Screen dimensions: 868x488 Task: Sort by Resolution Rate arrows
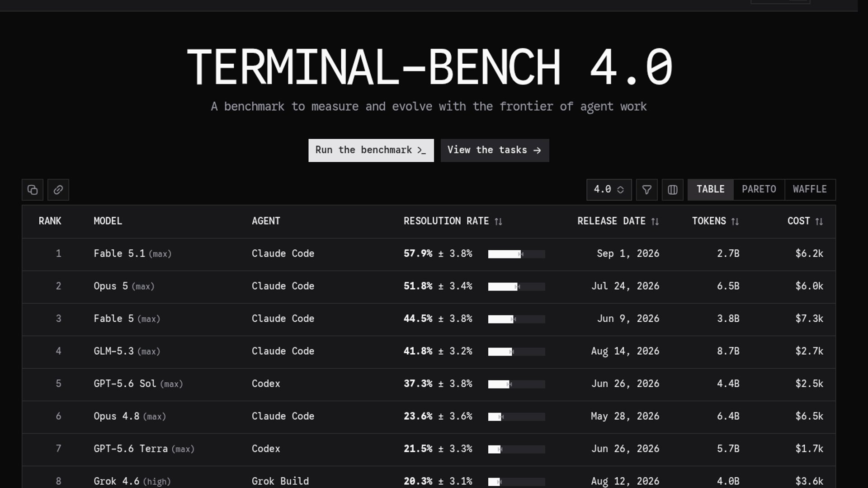(x=498, y=221)
